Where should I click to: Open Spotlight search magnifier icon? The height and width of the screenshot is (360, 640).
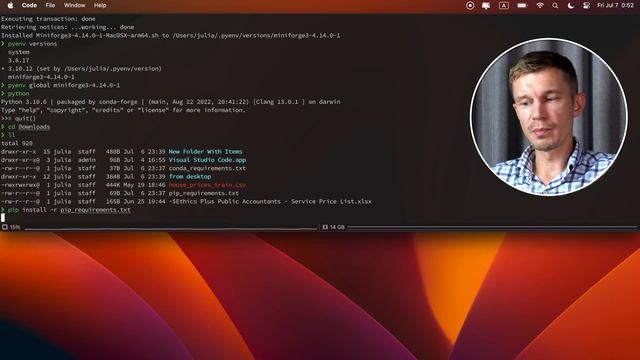click(x=555, y=5)
